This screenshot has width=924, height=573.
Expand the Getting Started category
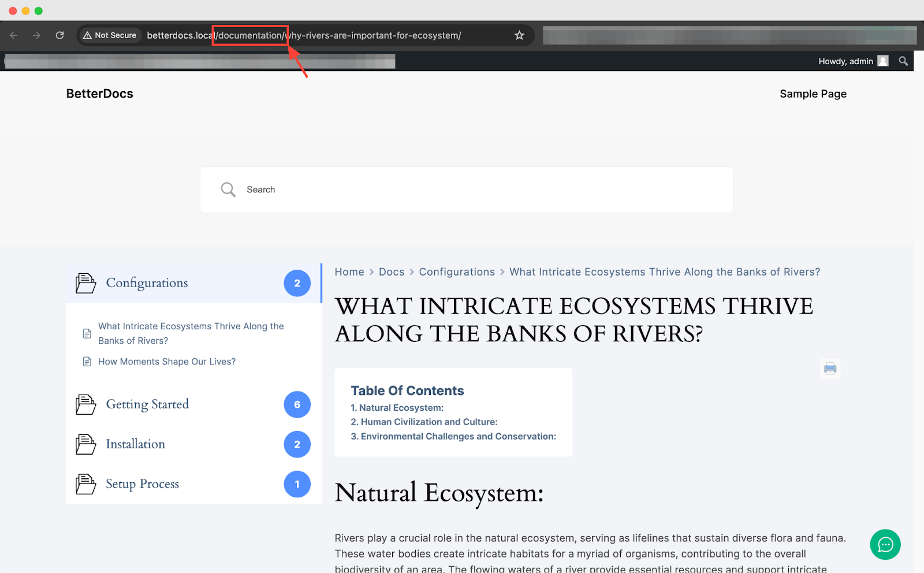pyautogui.click(x=147, y=404)
